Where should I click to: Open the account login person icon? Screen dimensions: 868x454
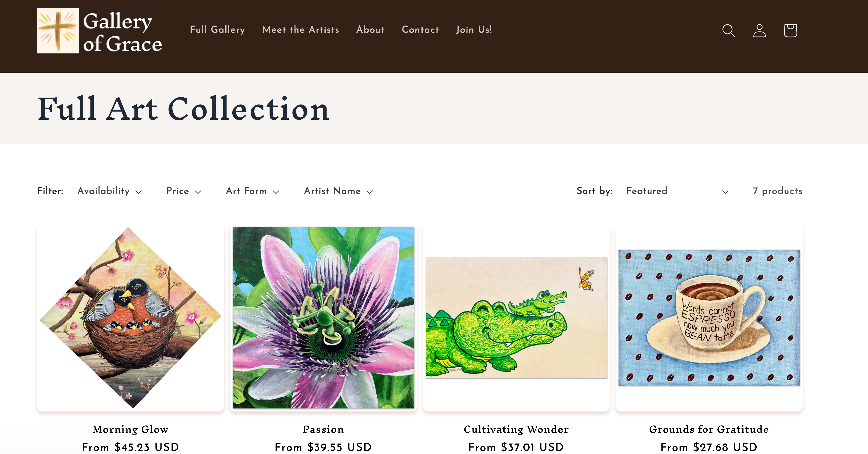(759, 31)
